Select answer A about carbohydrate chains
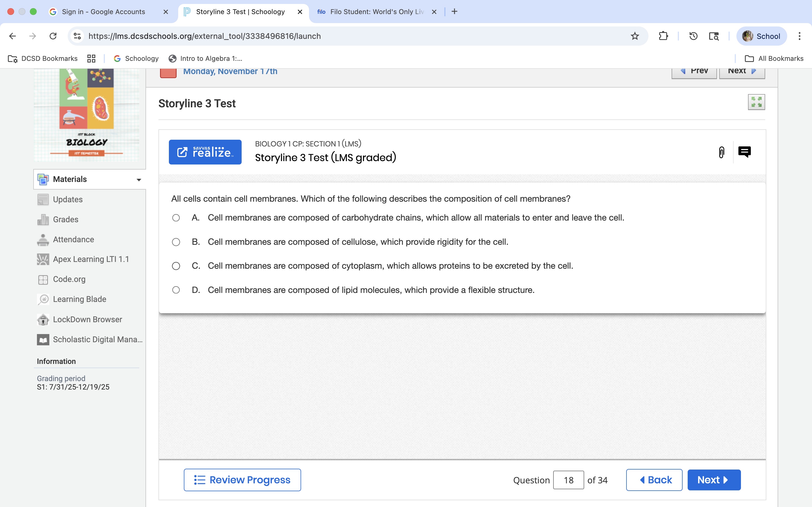 [176, 218]
